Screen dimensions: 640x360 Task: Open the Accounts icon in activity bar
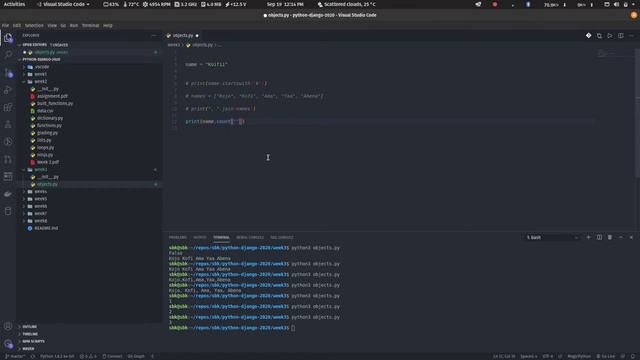8,326
